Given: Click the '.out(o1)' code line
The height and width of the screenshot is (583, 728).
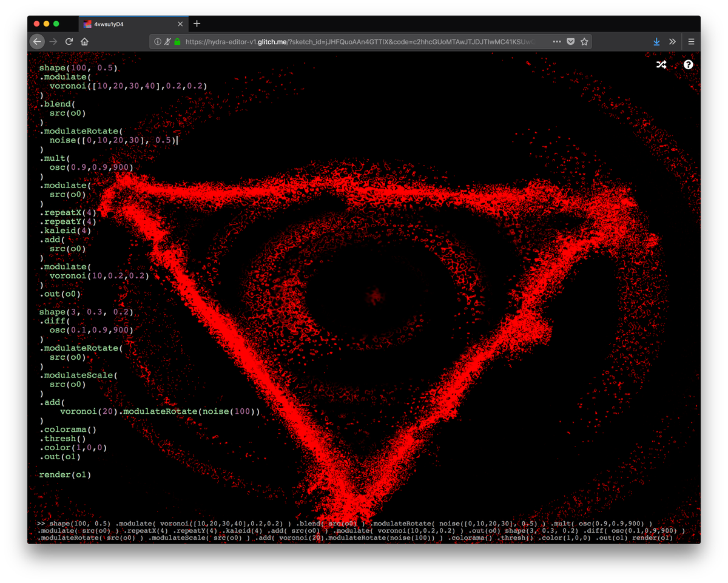Looking at the screenshot, I should click(x=60, y=457).
